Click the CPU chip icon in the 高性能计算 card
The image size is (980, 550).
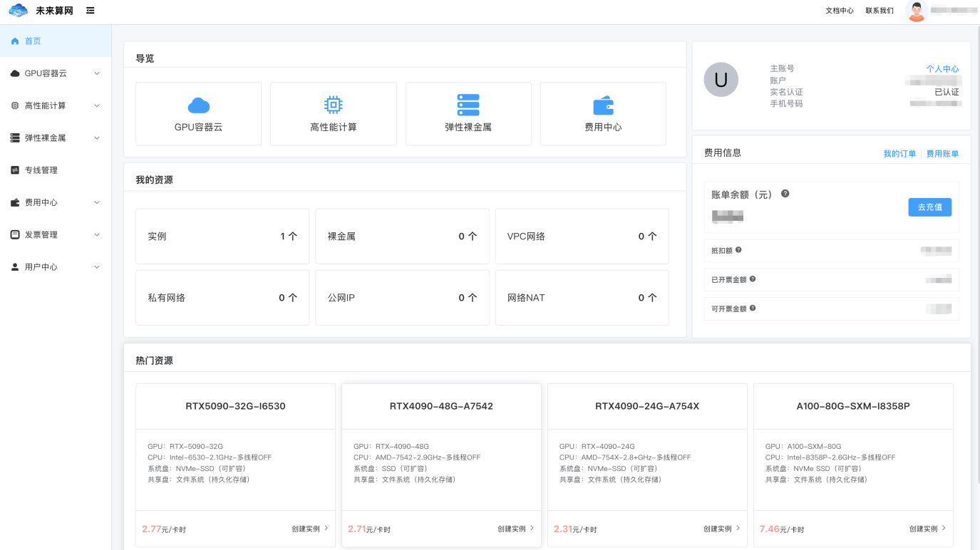[x=333, y=105]
